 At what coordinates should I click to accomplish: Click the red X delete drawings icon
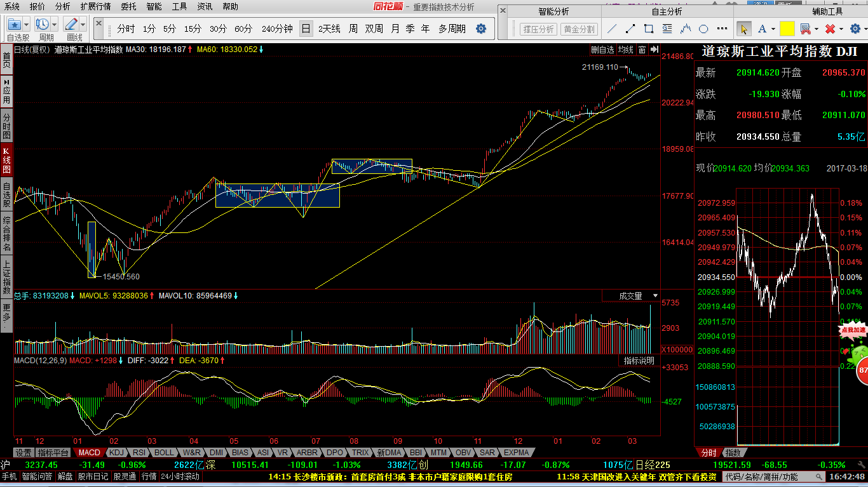coord(830,29)
